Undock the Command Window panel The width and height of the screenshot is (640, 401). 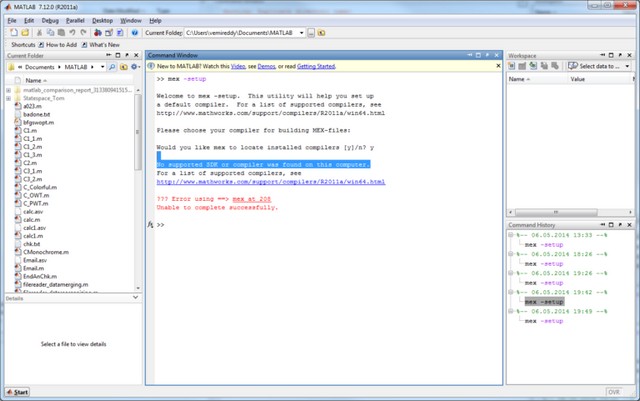point(487,55)
